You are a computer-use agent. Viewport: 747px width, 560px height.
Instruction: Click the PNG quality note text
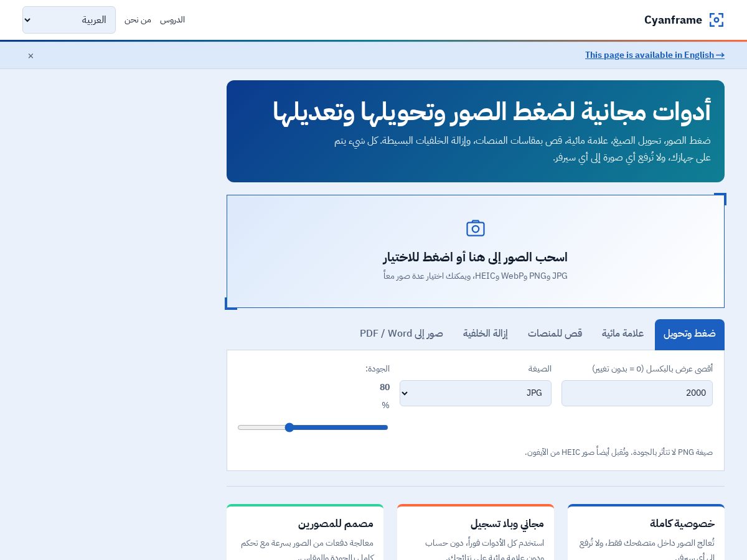[x=619, y=452]
